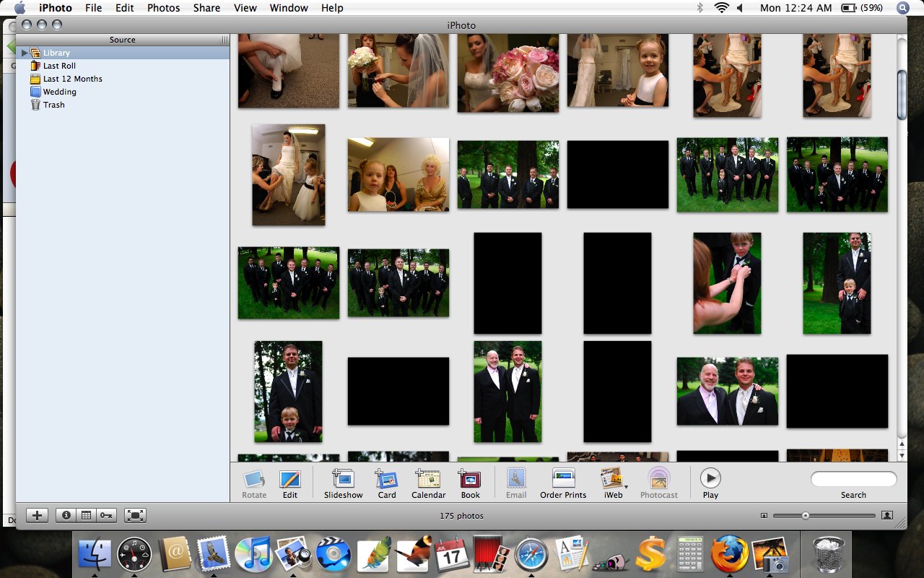
Task: Click the scroll up arrow
Action: 902,443
